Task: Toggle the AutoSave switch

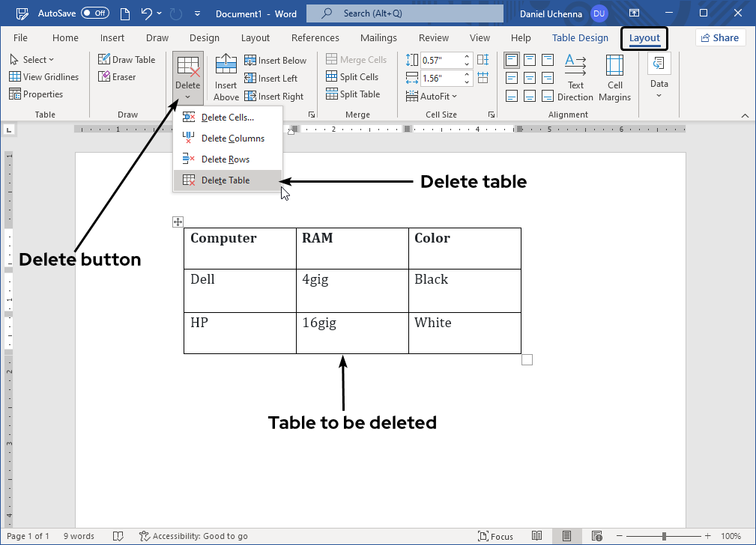Action: click(x=94, y=13)
